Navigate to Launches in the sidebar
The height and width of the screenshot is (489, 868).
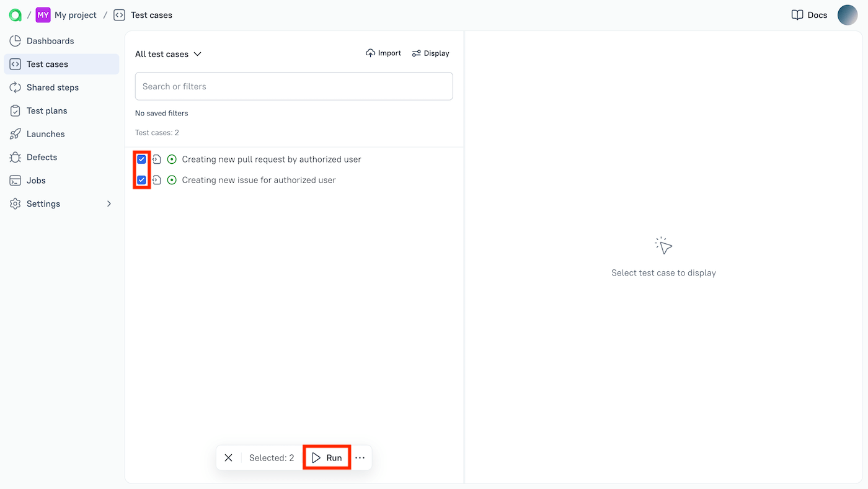click(x=46, y=133)
